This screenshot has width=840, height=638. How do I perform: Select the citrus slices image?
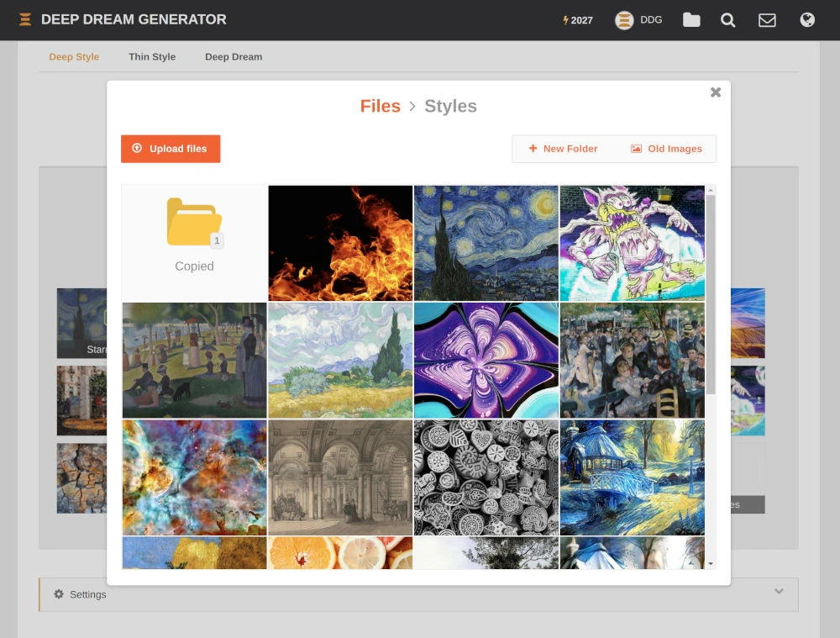click(340, 553)
